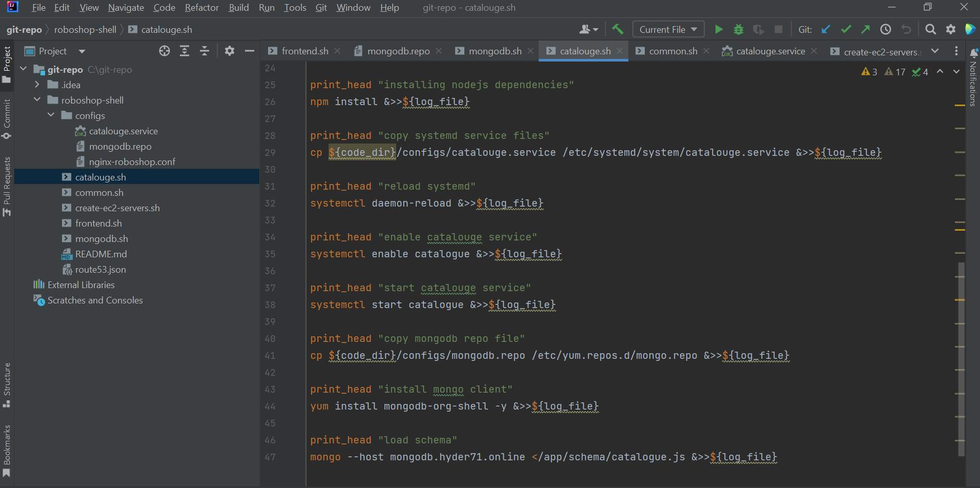Image resolution: width=980 pixels, height=488 pixels.
Task: Show hidden editor tabs via chevron
Action: coord(936,51)
